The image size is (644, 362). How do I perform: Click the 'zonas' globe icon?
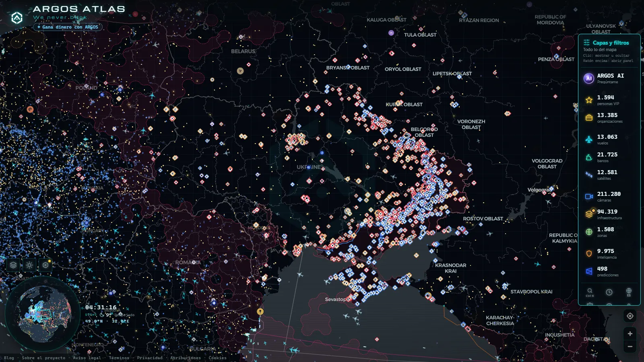(589, 232)
